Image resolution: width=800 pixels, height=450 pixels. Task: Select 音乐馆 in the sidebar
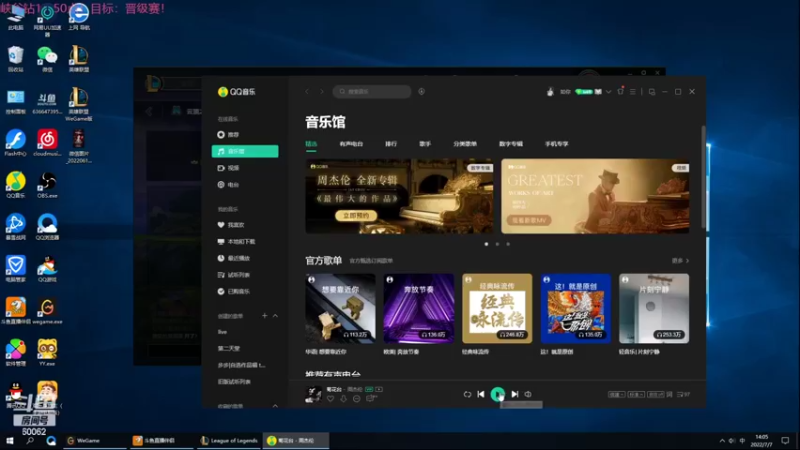[x=245, y=152]
